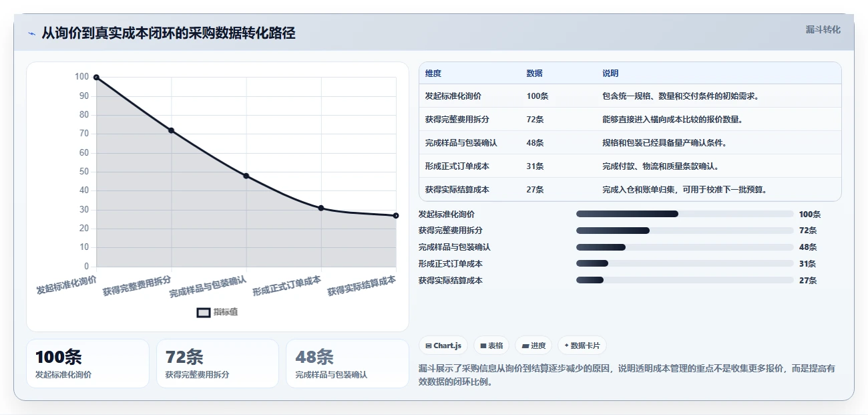Click the chart data point at value 31

pos(321,208)
